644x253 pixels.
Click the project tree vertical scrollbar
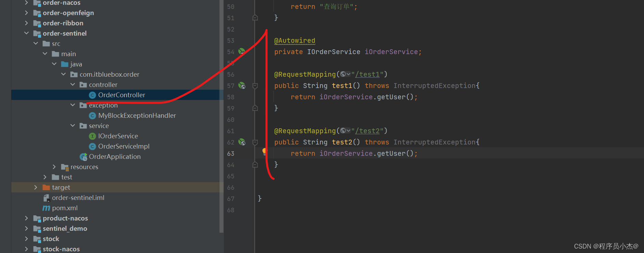(222, 116)
